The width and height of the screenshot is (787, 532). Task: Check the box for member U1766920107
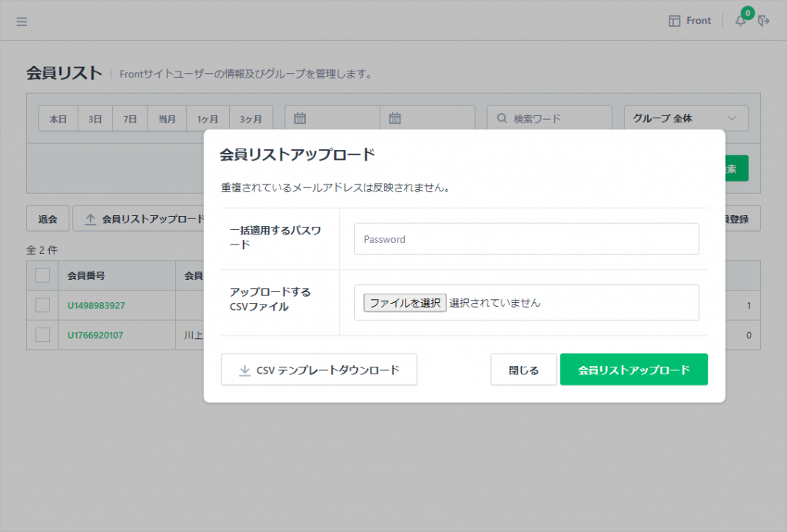[x=43, y=335]
